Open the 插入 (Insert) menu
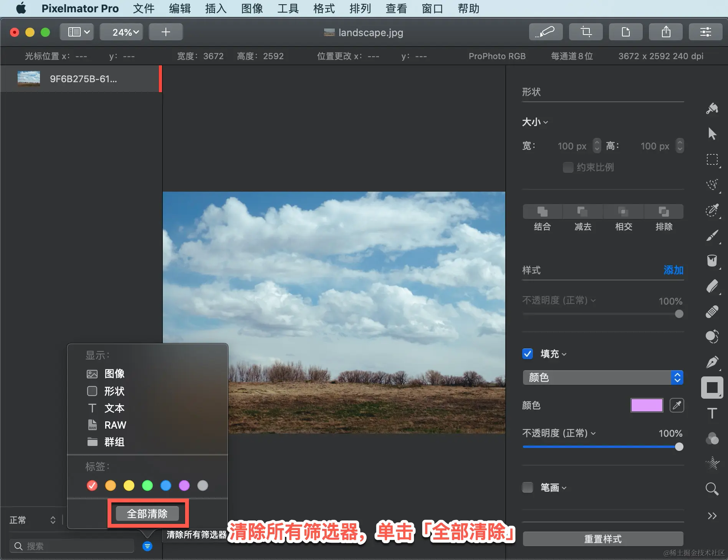This screenshot has height=560, width=728. pos(216,8)
